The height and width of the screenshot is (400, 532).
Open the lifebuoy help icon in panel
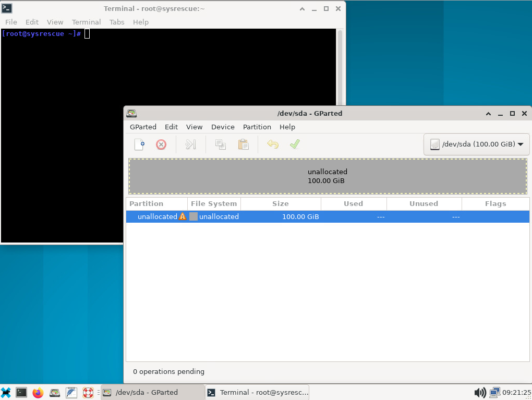(x=88, y=393)
